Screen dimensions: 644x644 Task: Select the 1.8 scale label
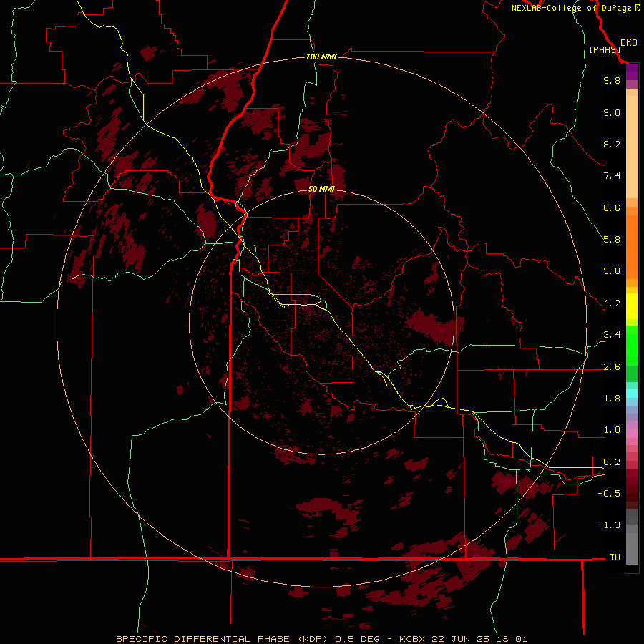612,399
